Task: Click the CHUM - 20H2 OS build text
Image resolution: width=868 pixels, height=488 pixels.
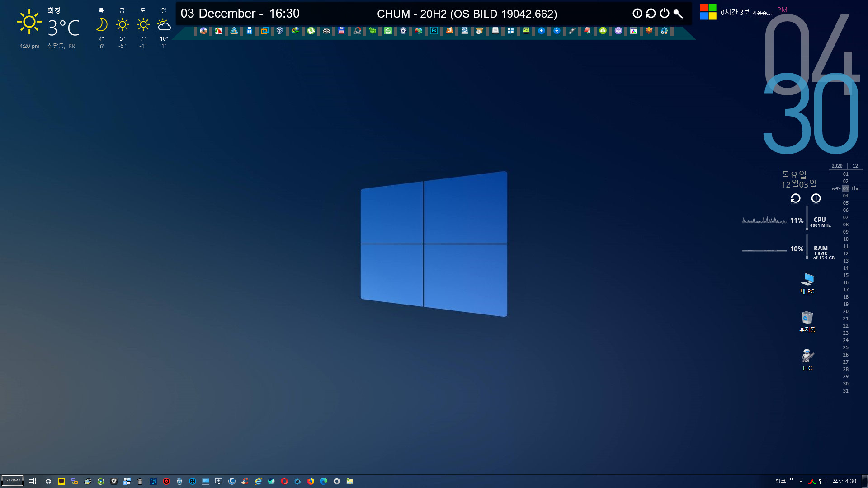Action: click(x=467, y=14)
